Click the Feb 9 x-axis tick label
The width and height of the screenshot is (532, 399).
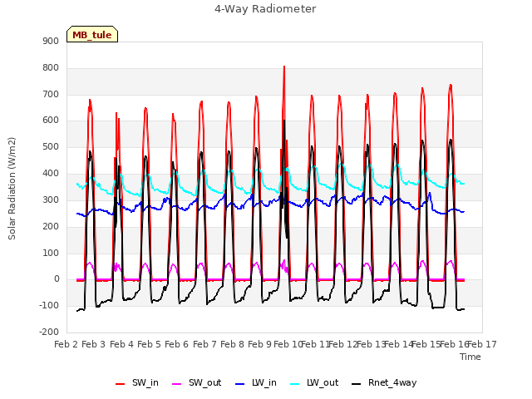click(x=259, y=345)
